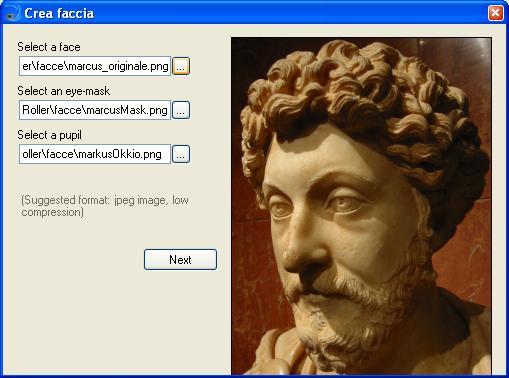Click the Next button
The width and height of the screenshot is (509, 378).
(x=180, y=259)
